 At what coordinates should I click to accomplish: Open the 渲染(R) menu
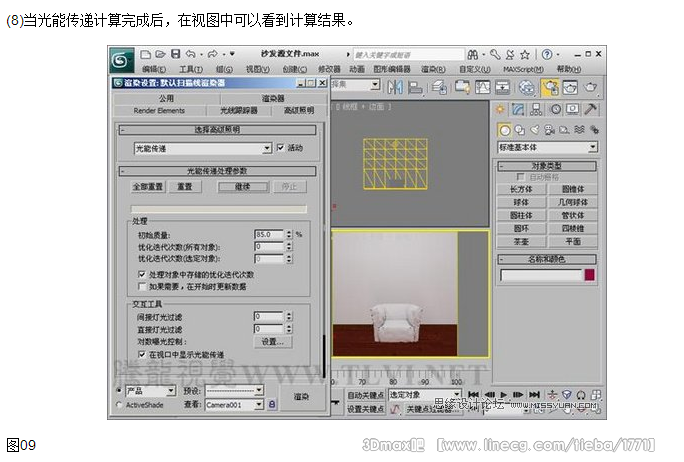click(433, 69)
